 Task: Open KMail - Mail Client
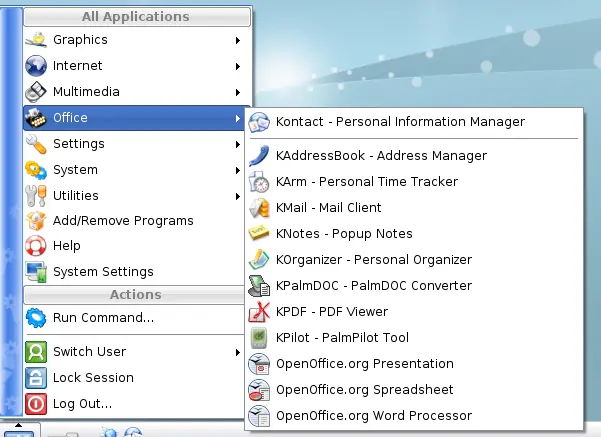tap(414, 208)
